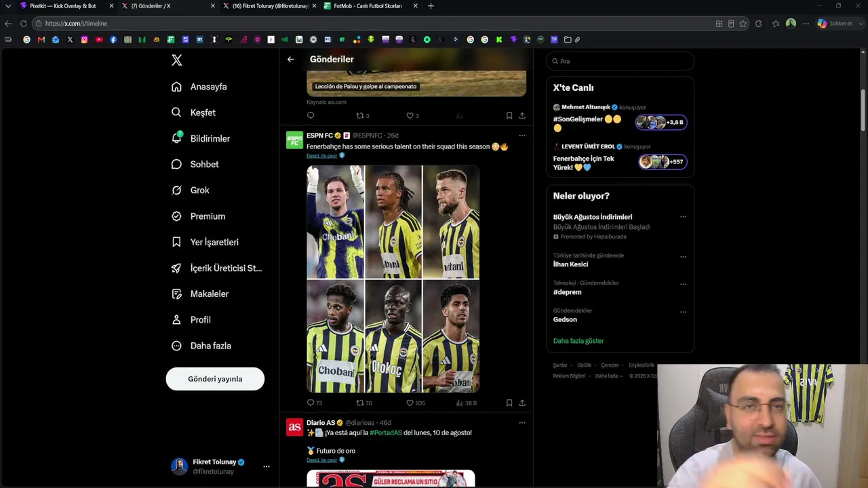Join Mehmet Altunışık #SonGelişmeler live space
868x488 pixels.
661,122
